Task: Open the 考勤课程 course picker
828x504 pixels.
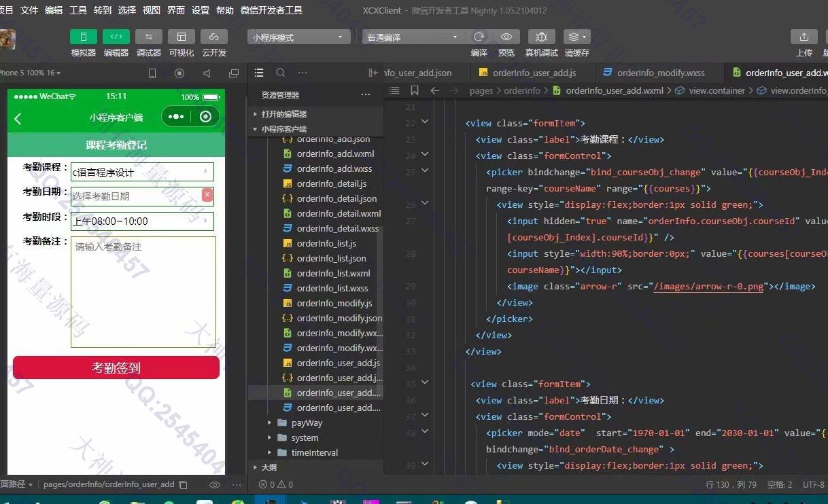Action: coord(142,172)
